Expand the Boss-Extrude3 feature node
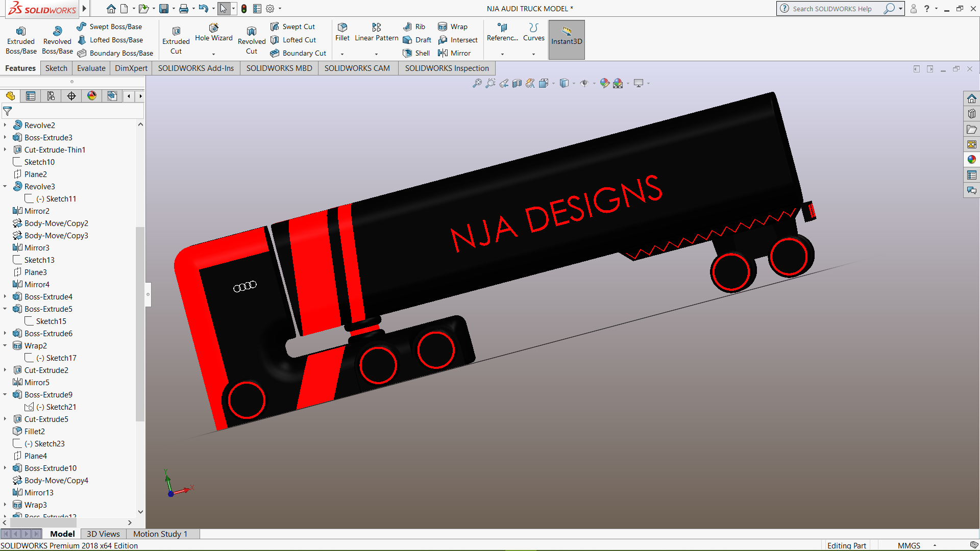 [5, 137]
